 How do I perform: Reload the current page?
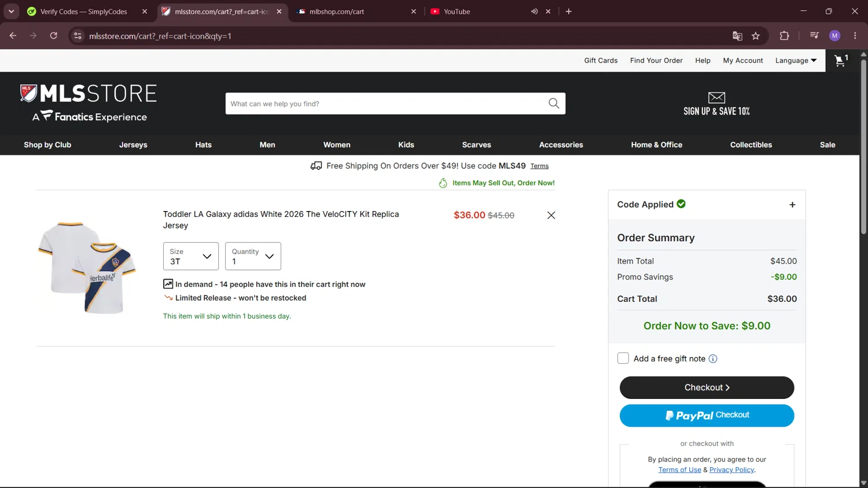coord(54,36)
